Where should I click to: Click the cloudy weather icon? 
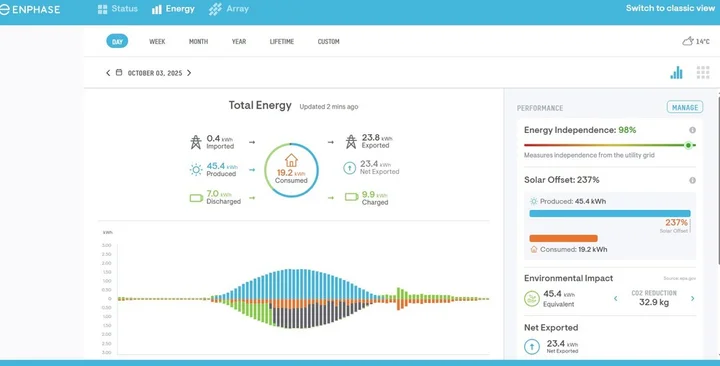click(x=687, y=41)
